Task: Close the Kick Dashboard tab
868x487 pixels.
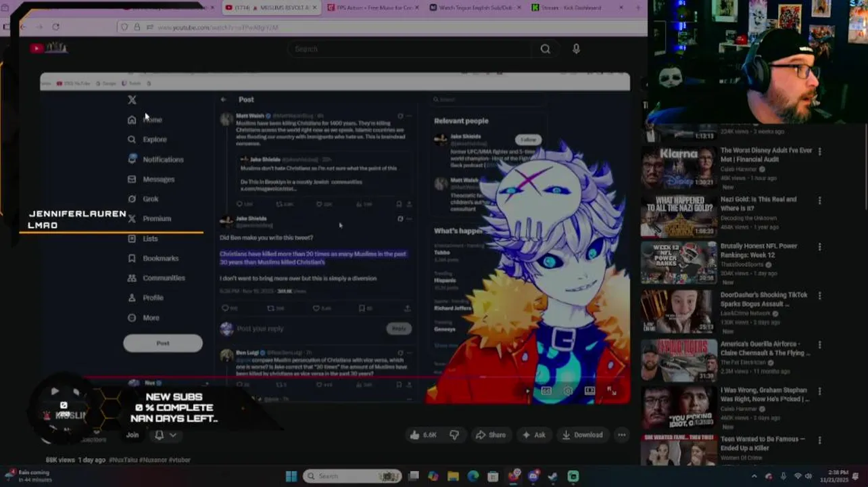Action: click(621, 7)
